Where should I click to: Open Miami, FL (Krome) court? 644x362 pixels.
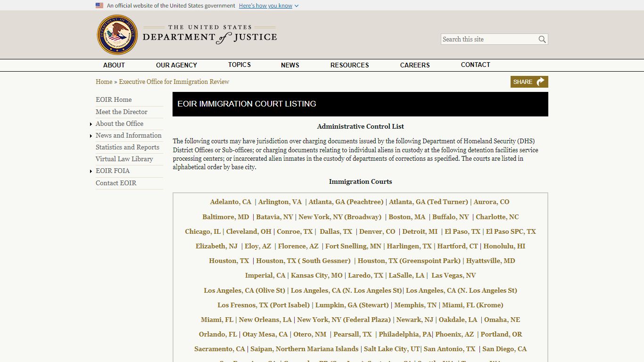472,305
